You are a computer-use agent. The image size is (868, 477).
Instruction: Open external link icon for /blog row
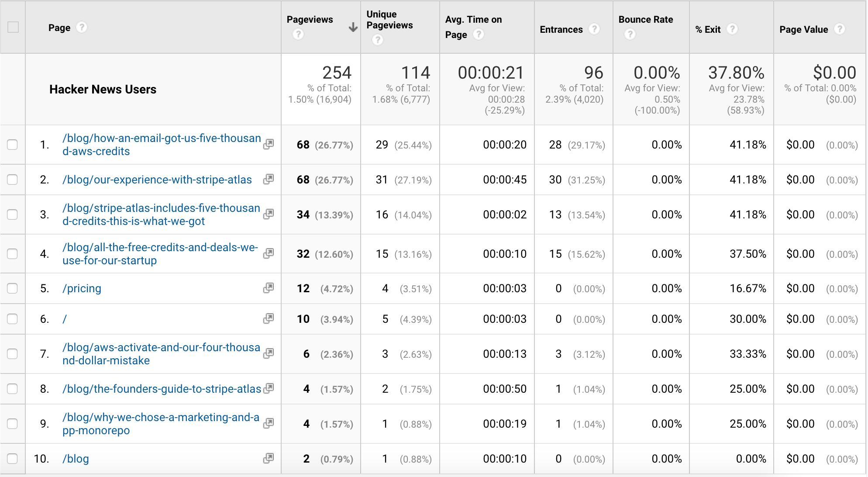coord(269,458)
